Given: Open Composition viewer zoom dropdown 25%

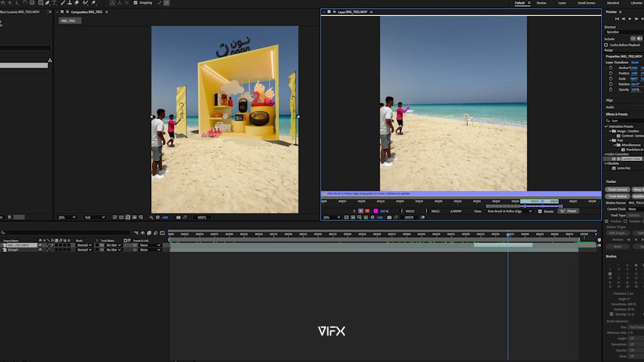Looking at the screenshot, I should (x=66, y=217).
